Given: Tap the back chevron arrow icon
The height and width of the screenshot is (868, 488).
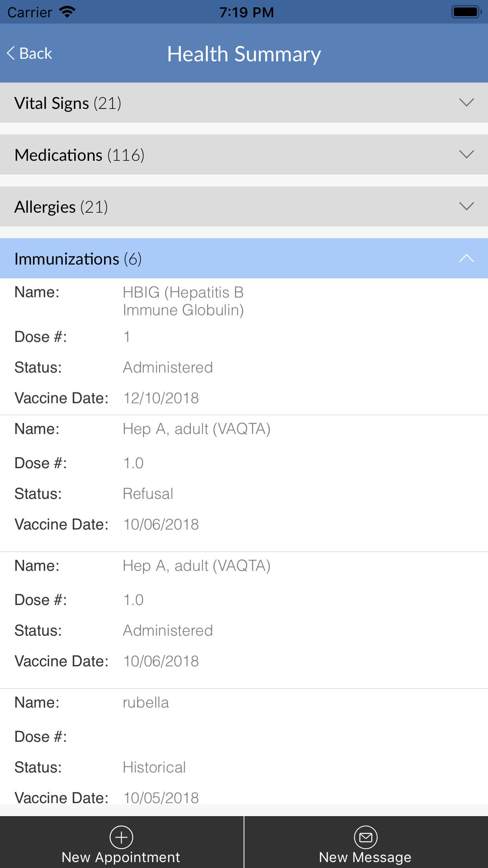Looking at the screenshot, I should [x=11, y=53].
